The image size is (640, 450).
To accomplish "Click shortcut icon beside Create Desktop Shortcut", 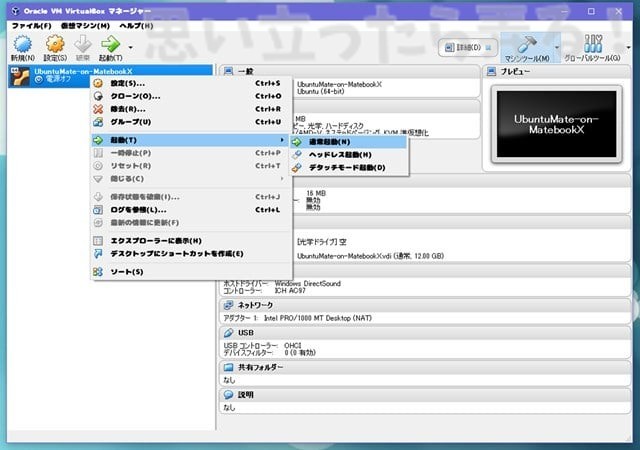I will coord(98,254).
